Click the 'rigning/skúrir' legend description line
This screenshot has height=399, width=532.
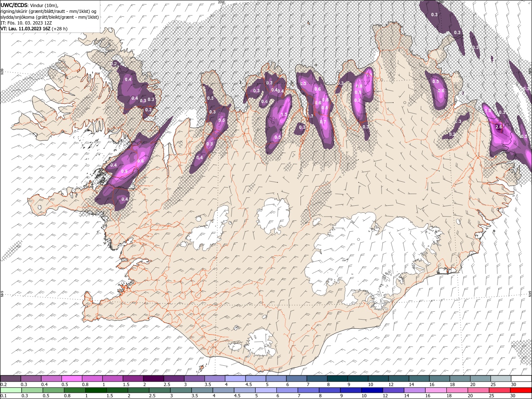pyautogui.click(x=49, y=11)
